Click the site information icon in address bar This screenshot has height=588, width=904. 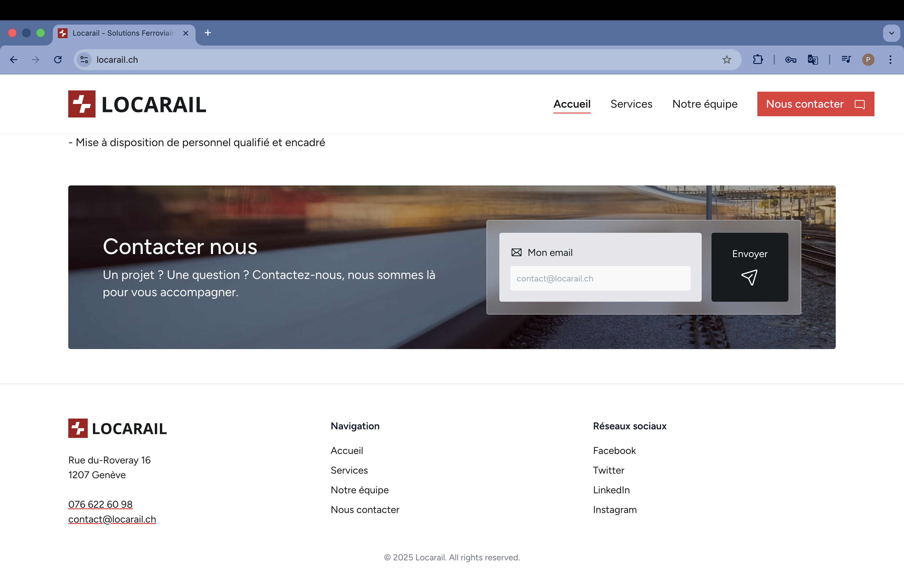coord(84,60)
